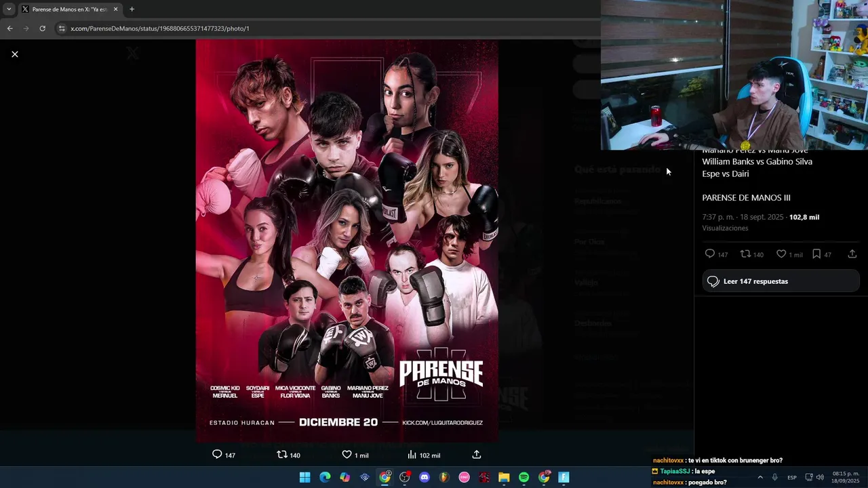Image resolution: width=868 pixels, height=488 pixels.
Task: Select the text PARENSE DE MANOS III
Action: [746, 198]
